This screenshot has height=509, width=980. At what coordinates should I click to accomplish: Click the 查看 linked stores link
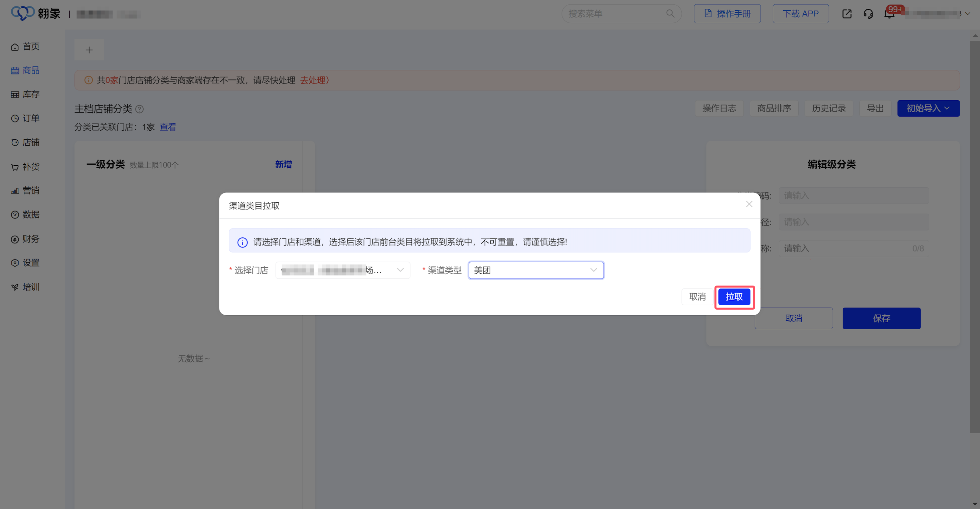click(x=168, y=127)
